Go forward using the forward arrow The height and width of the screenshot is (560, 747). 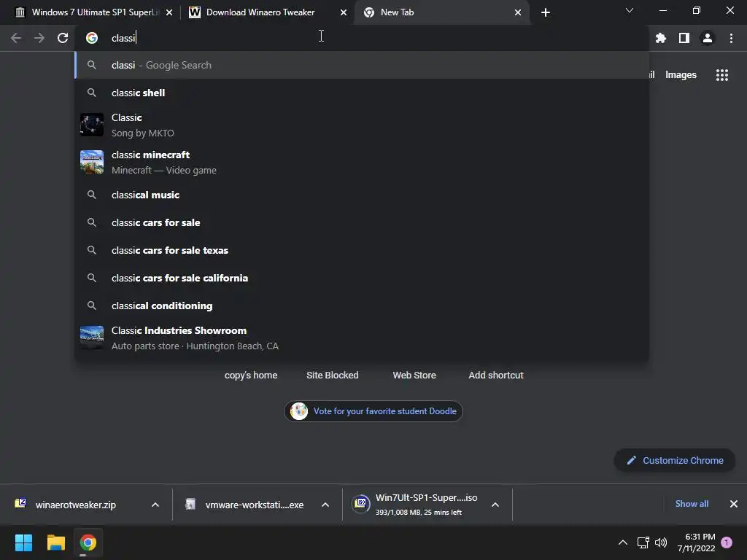pyautogui.click(x=39, y=38)
